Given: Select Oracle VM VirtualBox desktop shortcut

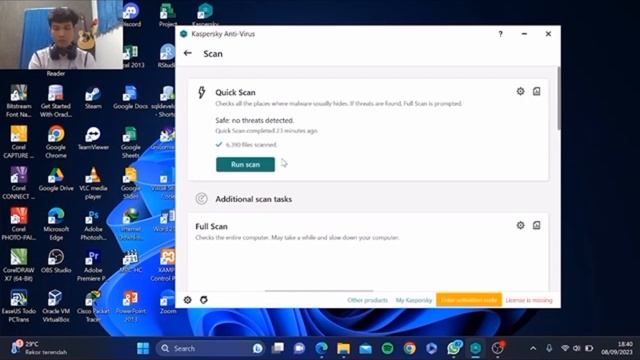Looking at the screenshot, I should tap(56, 306).
